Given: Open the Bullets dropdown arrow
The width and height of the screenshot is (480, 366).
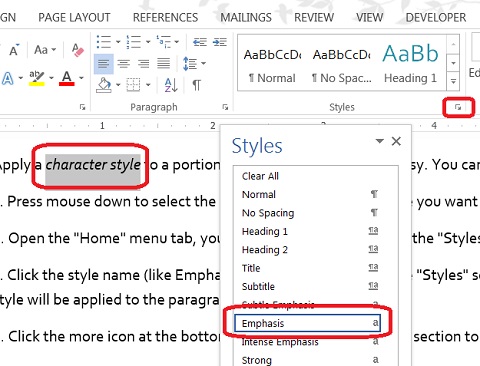Looking at the screenshot, I should (118, 42).
